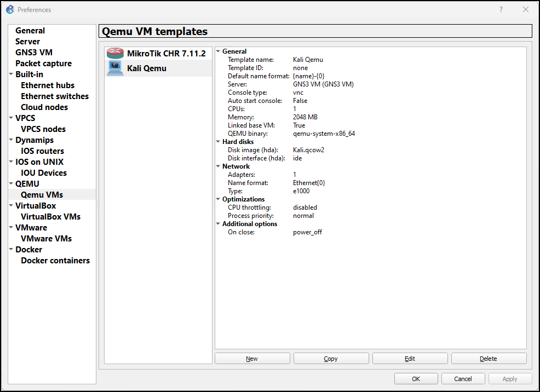Select Docker containers in the sidebar

click(55, 261)
